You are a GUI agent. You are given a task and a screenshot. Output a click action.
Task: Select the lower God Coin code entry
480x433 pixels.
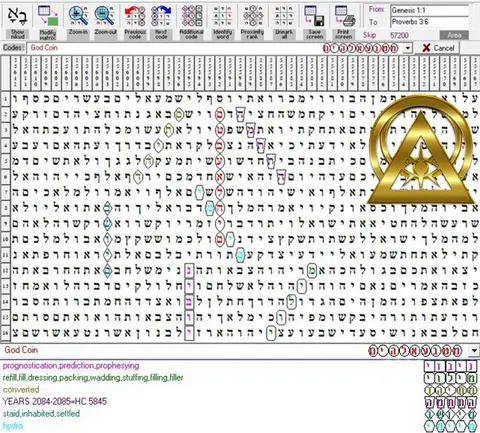pos(21,350)
